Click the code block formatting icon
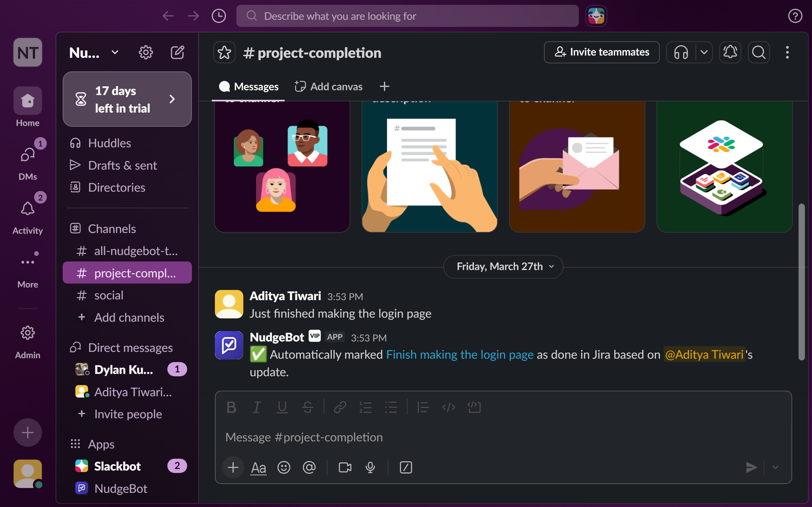The height and width of the screenshot is (507, 812). coord(474,407)
